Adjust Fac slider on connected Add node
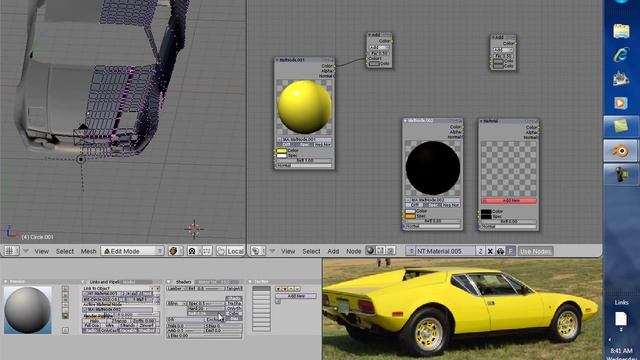Viewport: 640px width, 360px height. (379, 53)
